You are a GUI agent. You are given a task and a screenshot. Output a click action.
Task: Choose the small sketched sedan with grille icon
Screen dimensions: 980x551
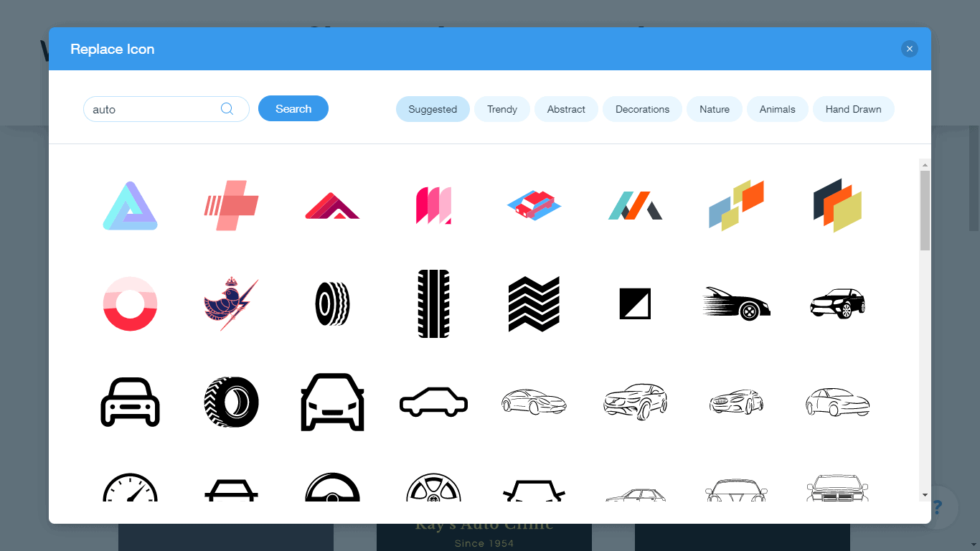pyautogui.click(x=737, y=402)
